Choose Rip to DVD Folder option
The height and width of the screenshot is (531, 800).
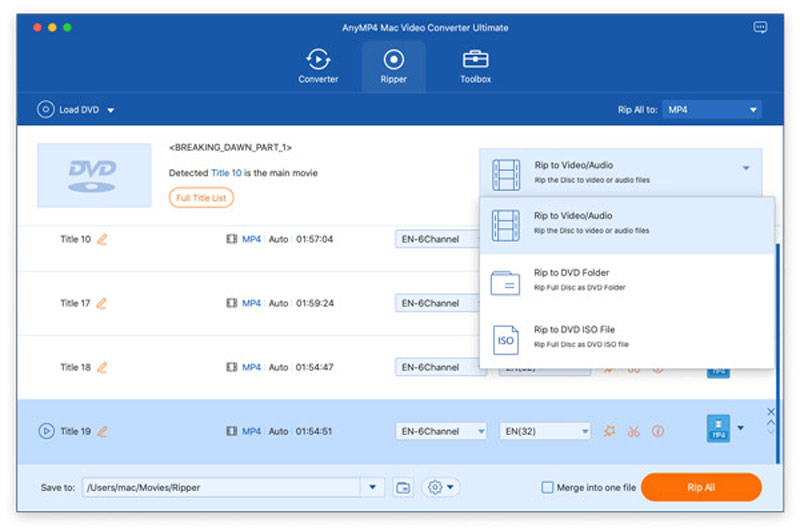627,282
